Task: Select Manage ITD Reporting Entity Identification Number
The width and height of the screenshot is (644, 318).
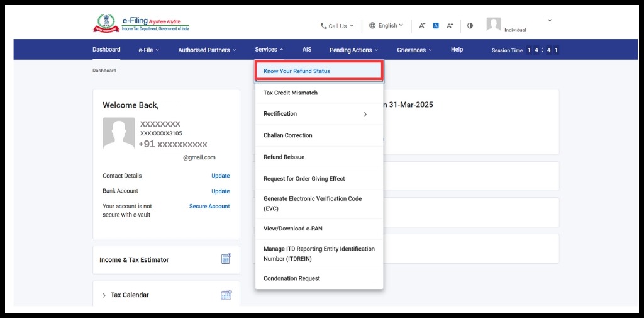Action: pos(319,254)
